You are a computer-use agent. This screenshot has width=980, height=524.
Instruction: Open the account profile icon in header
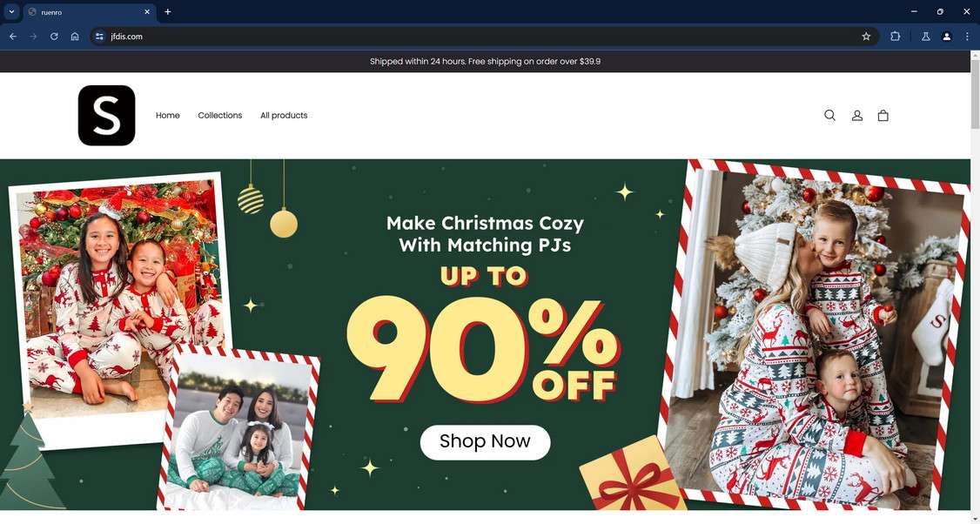tap(857, 115)
